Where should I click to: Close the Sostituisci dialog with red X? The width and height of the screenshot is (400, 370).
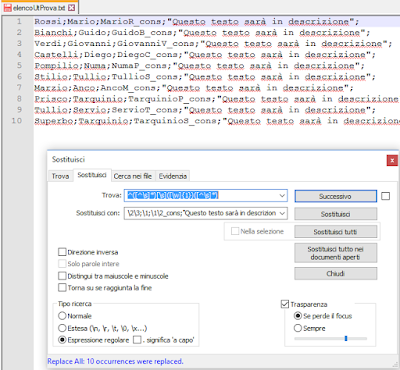(x=392, y=160)
